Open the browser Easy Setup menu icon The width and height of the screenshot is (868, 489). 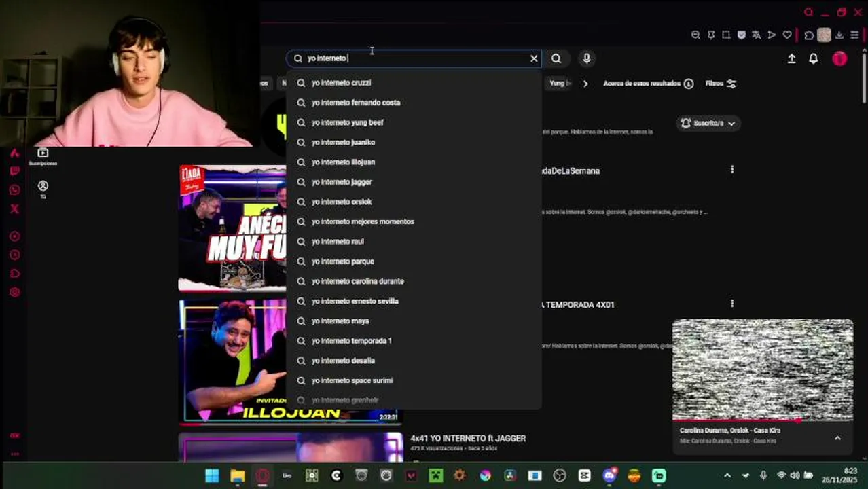click(x=854, y=35)
